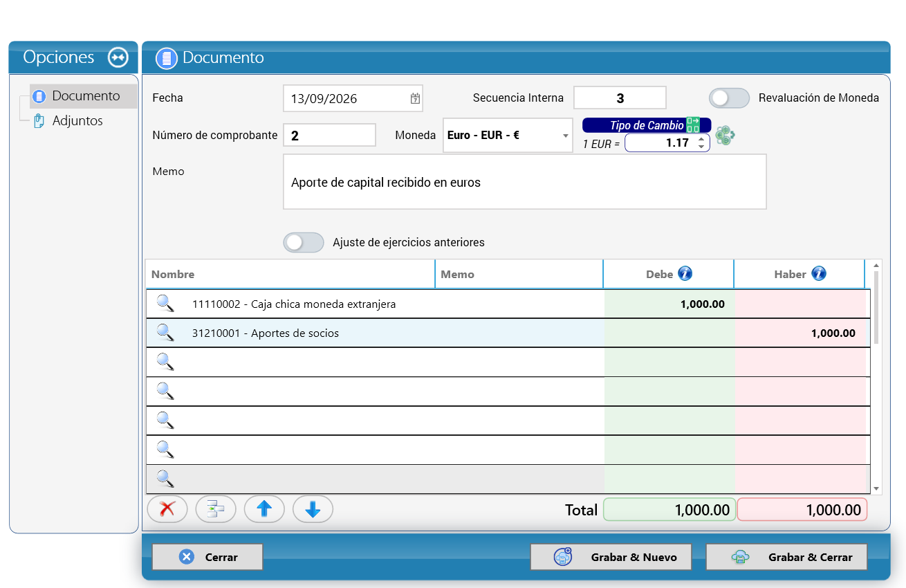Select Adjuntos in the options tree
This screenshot has width=906, height=588.
coord(77,121)
